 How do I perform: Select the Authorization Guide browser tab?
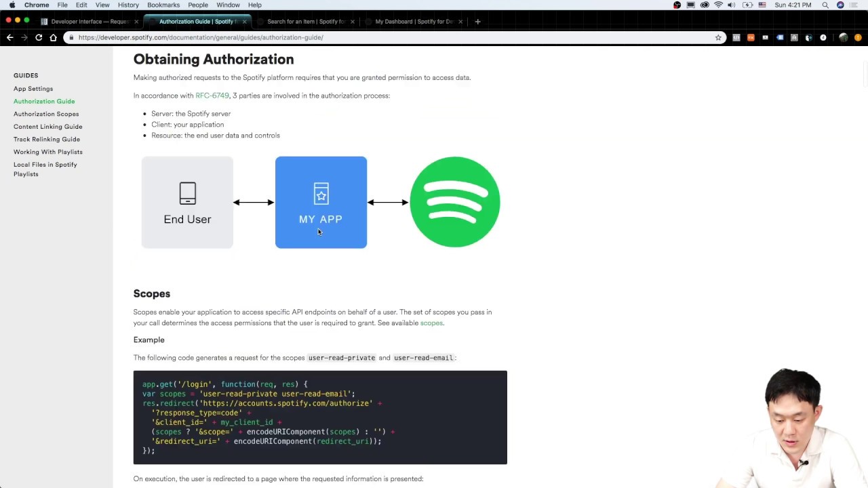coord(197,22)
